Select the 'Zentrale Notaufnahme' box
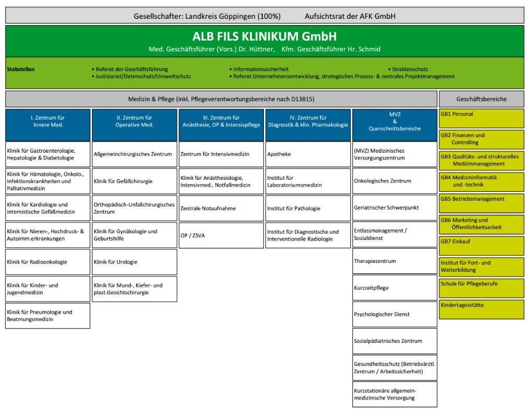 (221, 209)
